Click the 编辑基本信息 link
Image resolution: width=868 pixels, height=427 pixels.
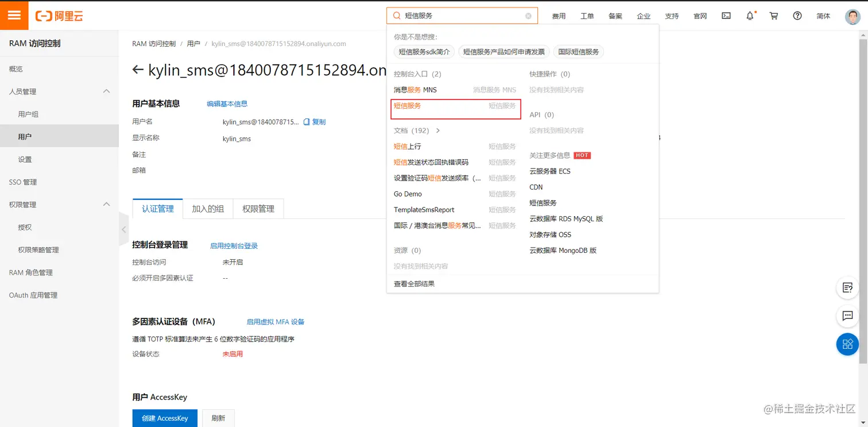click(227, 104)
